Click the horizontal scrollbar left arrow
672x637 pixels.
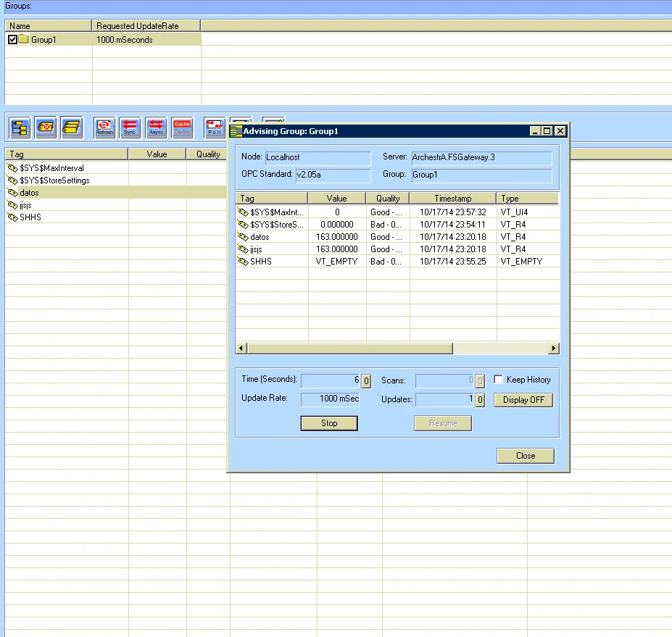(x=241, y=349)
